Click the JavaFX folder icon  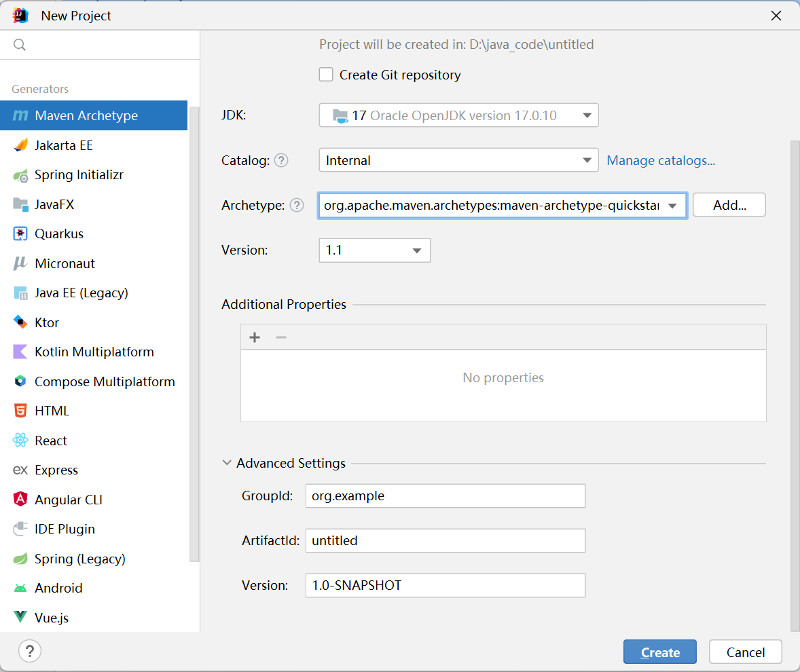(x=20, y=204)
